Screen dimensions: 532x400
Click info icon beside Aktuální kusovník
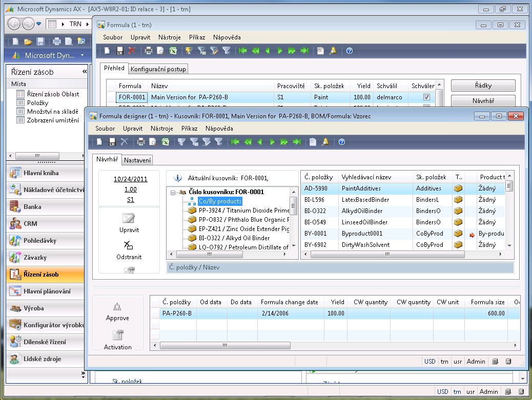point(177,178)
